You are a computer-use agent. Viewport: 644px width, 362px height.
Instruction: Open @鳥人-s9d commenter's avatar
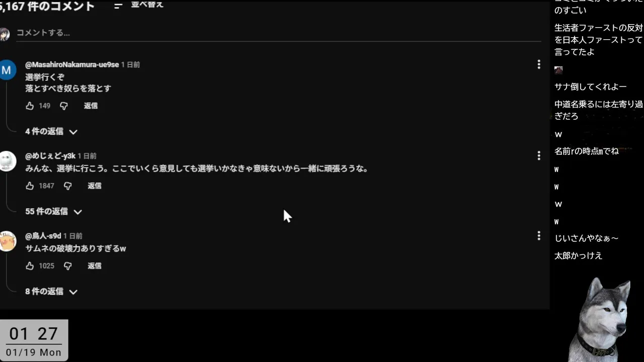[7, 241]
